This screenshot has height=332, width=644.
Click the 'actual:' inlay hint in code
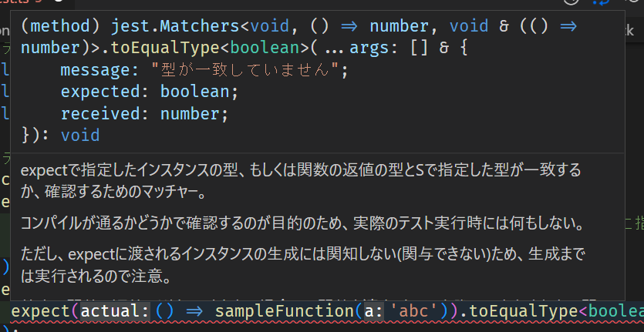click(116, 311)
